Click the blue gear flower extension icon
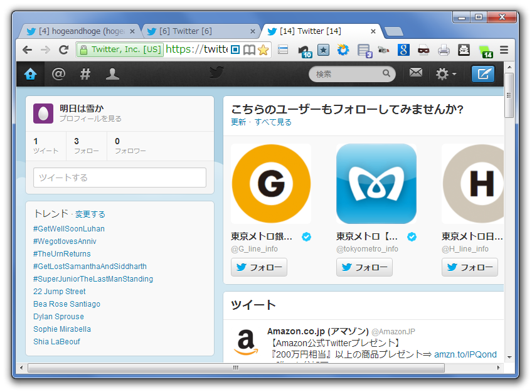The height and width of the screenshot is (392, 532). click(343, 50)
